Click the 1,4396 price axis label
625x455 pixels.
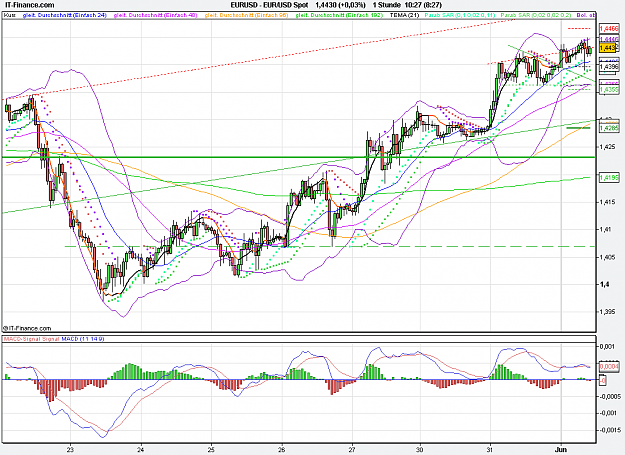609,67
